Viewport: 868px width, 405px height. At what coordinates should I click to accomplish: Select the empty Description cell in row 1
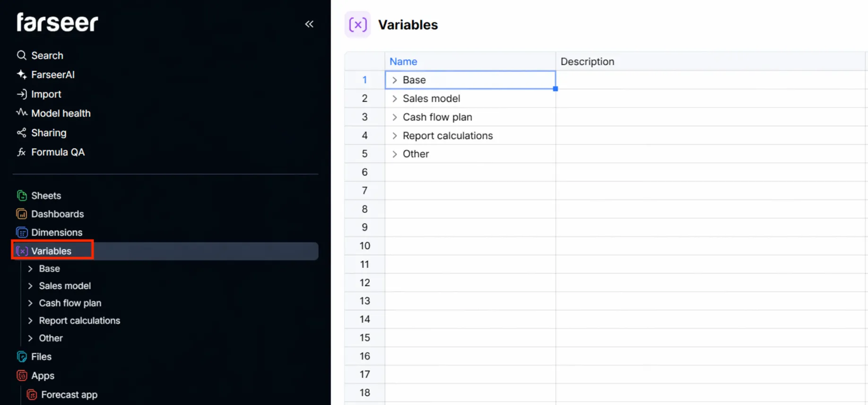click(x=709, y=80)
